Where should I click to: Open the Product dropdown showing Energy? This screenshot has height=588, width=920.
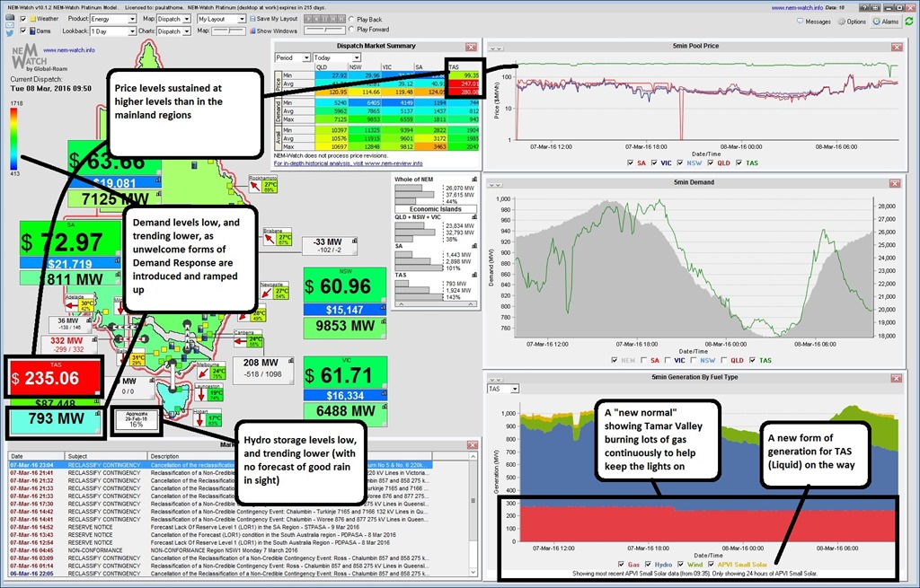point(113,19)
